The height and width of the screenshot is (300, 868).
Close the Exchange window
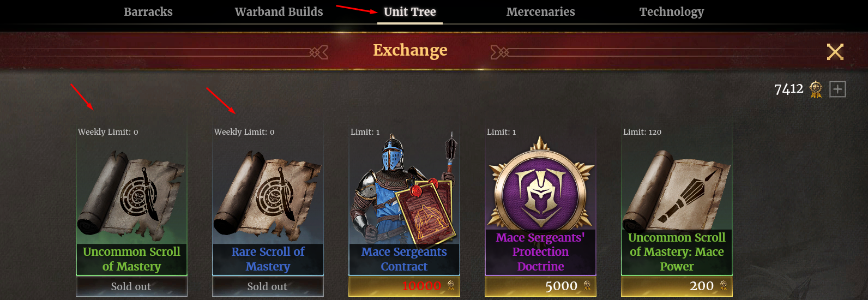[x=835, y=52]
